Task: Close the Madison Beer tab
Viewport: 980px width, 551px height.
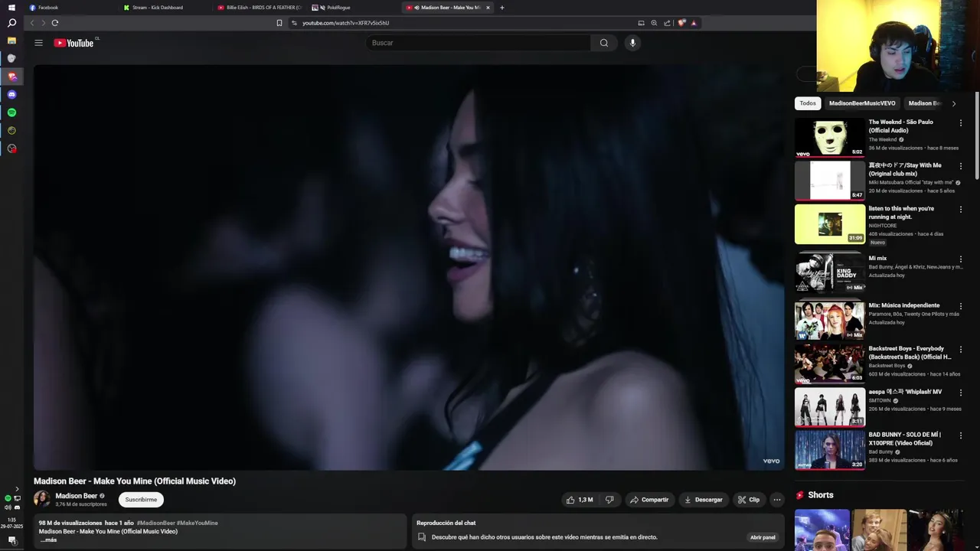Action: click(488, 8)
